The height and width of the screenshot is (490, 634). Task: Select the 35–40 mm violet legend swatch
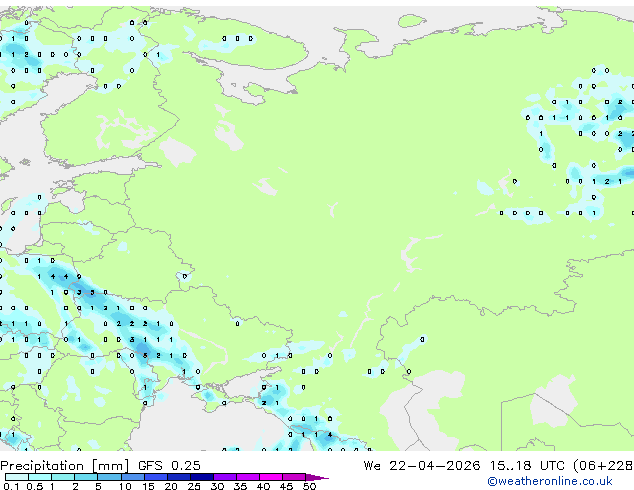(x=247, y=477)
